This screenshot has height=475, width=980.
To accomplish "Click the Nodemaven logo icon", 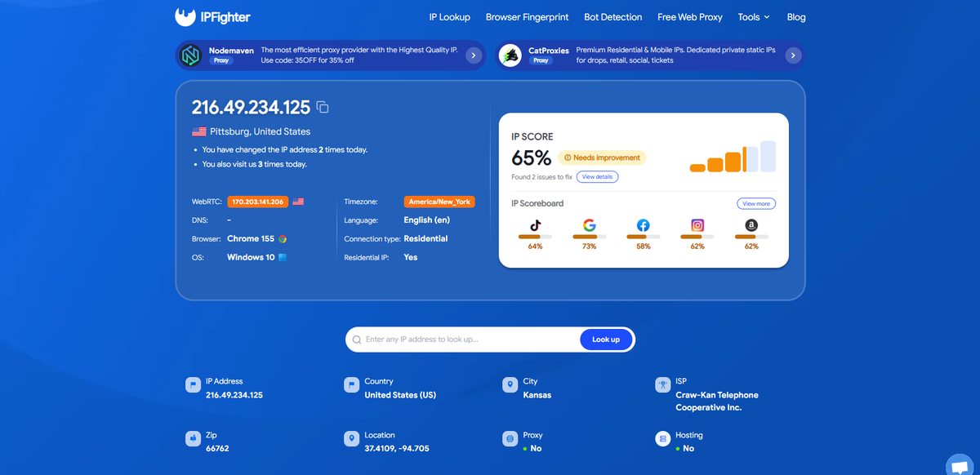I will 191,55.
